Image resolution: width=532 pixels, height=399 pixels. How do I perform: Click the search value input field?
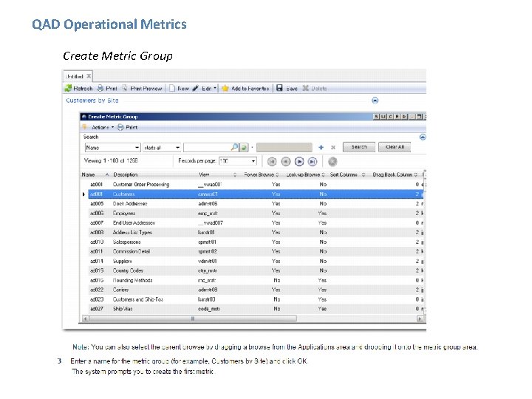click(207, 148)
